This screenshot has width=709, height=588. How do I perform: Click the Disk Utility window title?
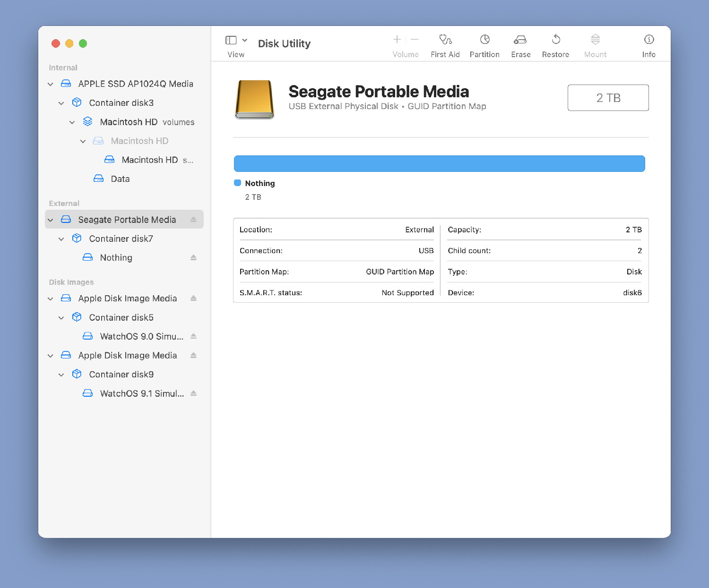click(284, 43)
